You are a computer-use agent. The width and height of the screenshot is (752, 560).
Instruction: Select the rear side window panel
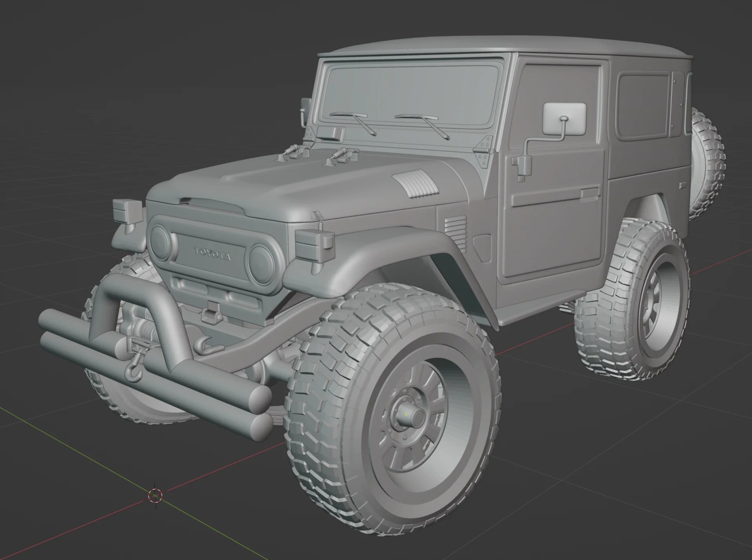[x=643, y=106]
